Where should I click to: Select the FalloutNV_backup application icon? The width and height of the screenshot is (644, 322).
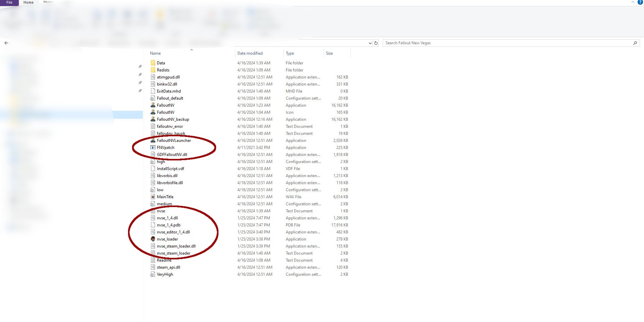point(153,119)
